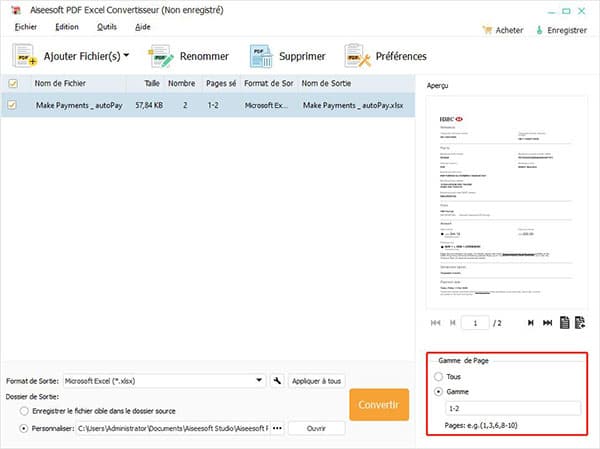Screen dimensions: 600x449
Task: Click the Ajouter Fichier(s) PDF icon
Action: pos(24,56)
